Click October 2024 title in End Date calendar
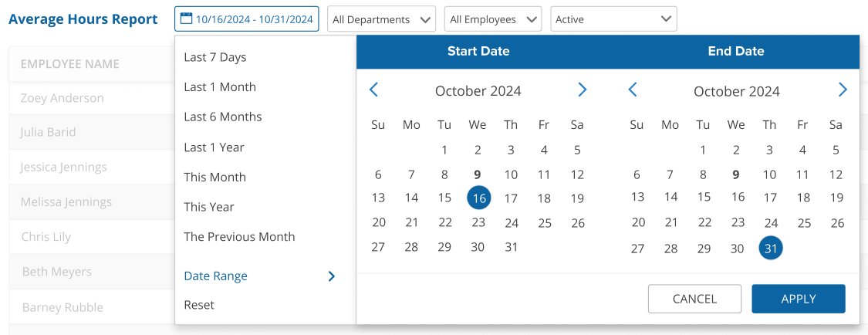The height and width of the screenshot is (335, 868). point(737,91)
